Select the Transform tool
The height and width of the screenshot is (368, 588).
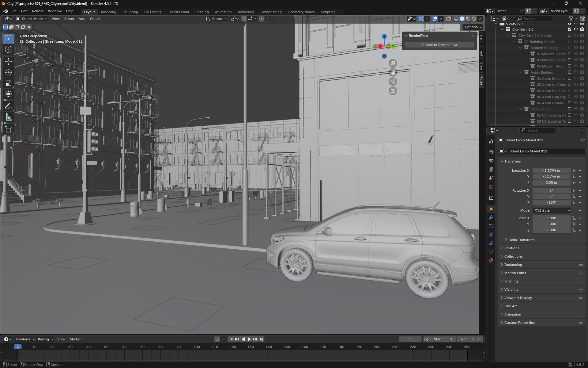(x=9, y=94)
